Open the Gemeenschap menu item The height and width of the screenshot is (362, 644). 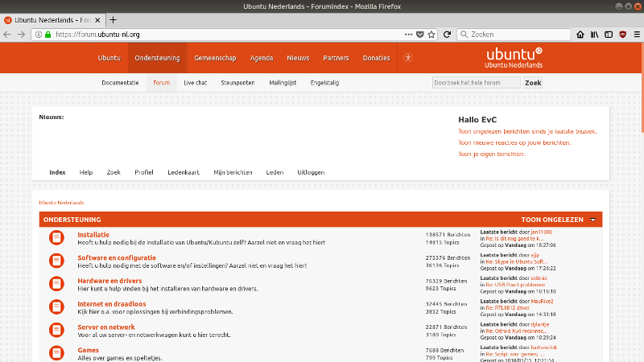[215, 58]
